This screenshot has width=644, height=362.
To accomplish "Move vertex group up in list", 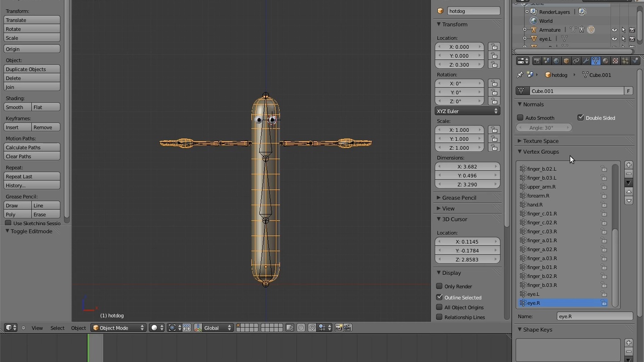I will point(628,192).
